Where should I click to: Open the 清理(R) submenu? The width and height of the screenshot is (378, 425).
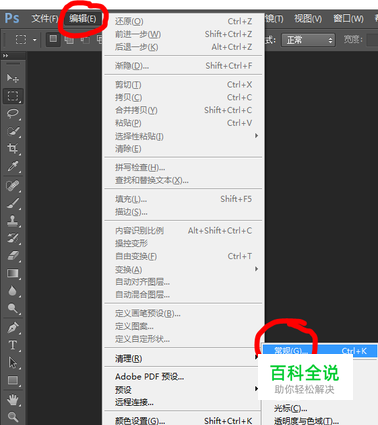[x=183, y=359]
